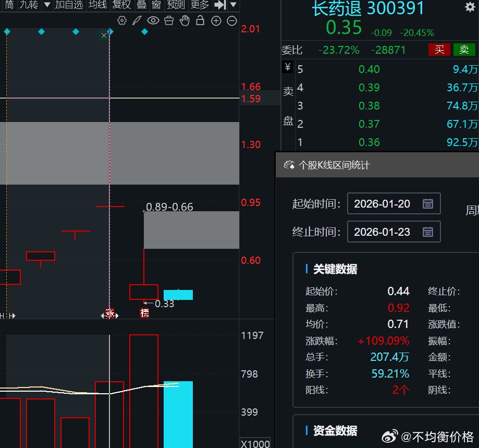Switch to 简 mode in the top menu
This screenshot has height=448, width=479.
[8, 5]
